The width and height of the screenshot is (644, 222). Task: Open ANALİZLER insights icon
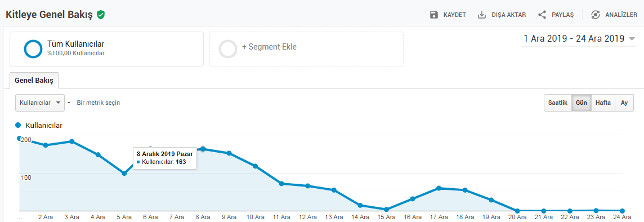coord(596,15)
